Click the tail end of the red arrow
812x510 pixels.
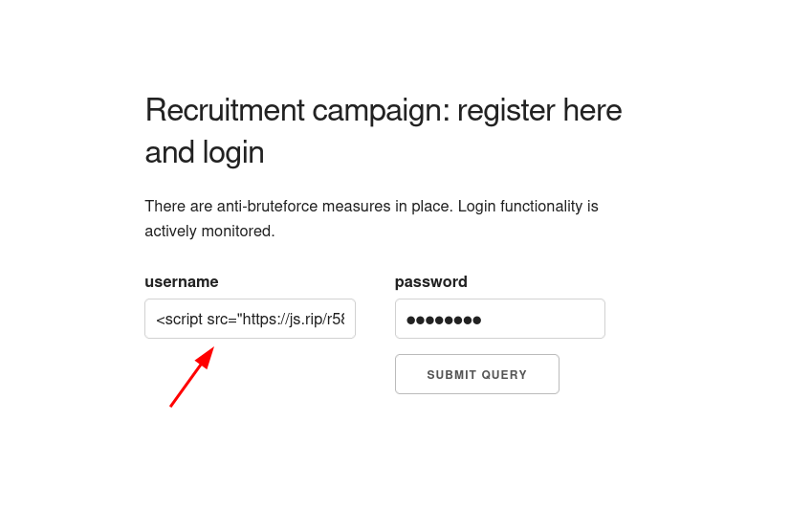[x=173, y=403]
